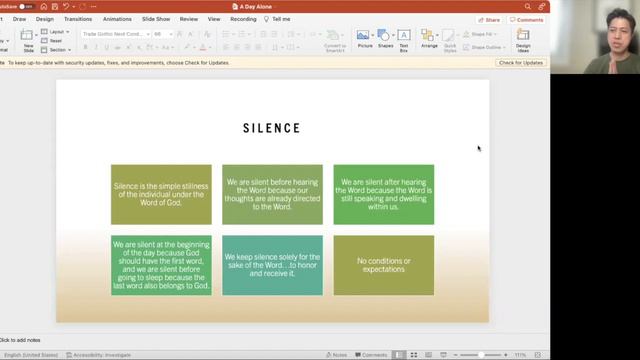Apply Underline formatting
This screenshot has width=640, height=360.
[107, 47]
